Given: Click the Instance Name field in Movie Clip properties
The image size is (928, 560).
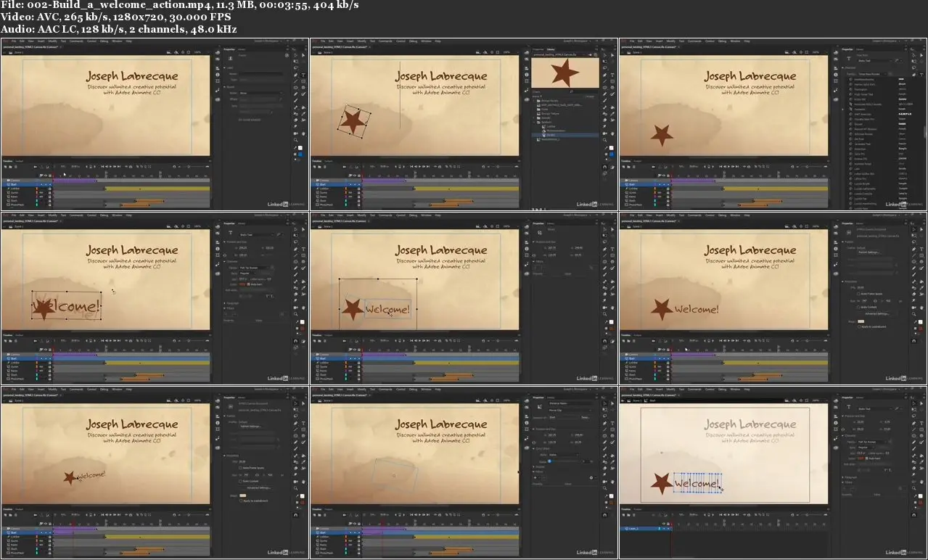Looking at the screenshot, I should click(x=570, y=404).
